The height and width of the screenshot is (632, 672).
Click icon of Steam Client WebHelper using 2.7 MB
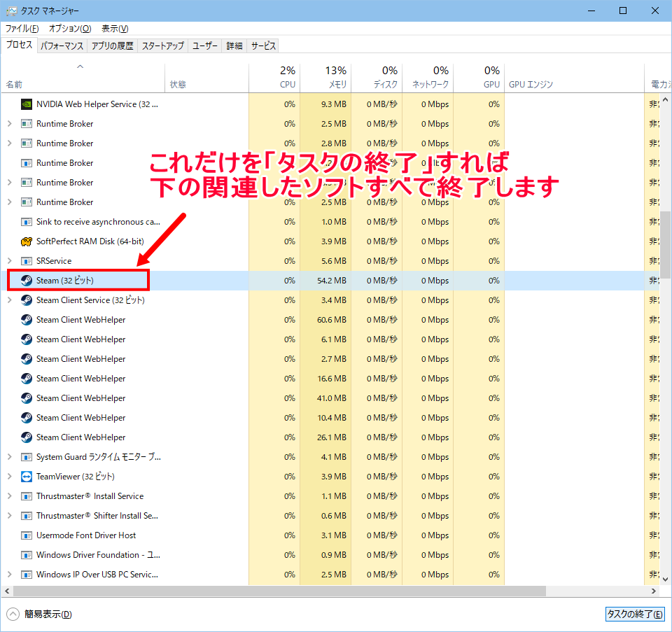coord(27,359)
